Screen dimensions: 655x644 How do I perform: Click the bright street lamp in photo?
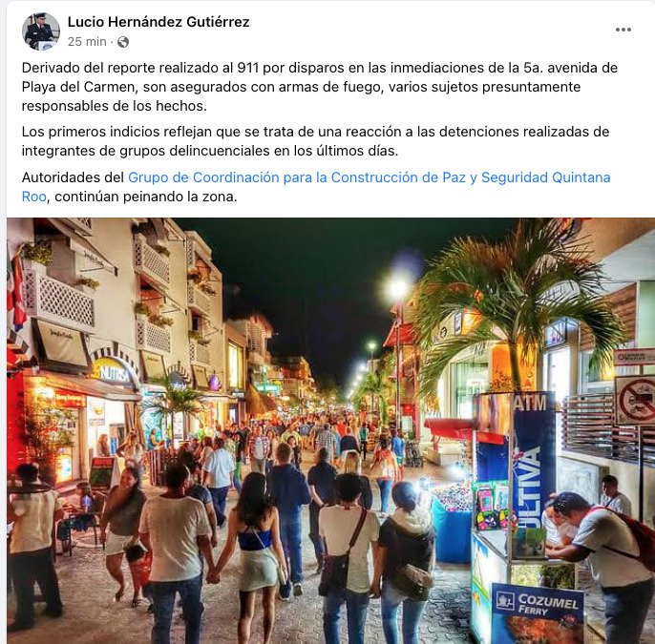tap(397, 288)
